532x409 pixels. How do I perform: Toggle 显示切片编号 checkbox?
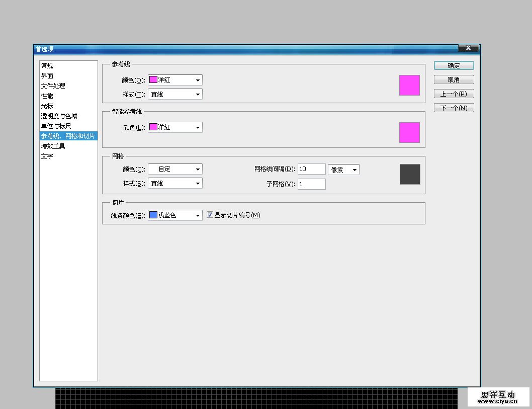[x=211, y=215]
